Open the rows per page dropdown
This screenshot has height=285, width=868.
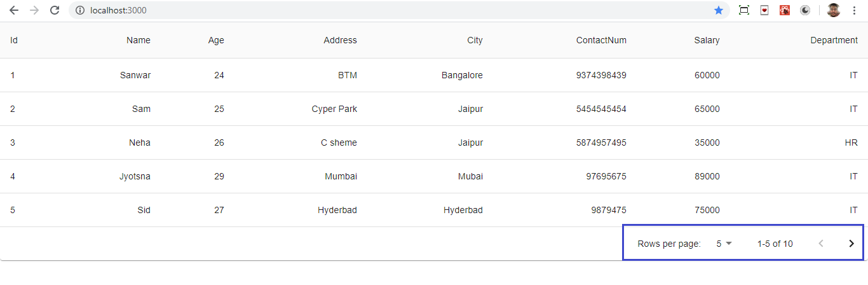click(x=724, y=244)
